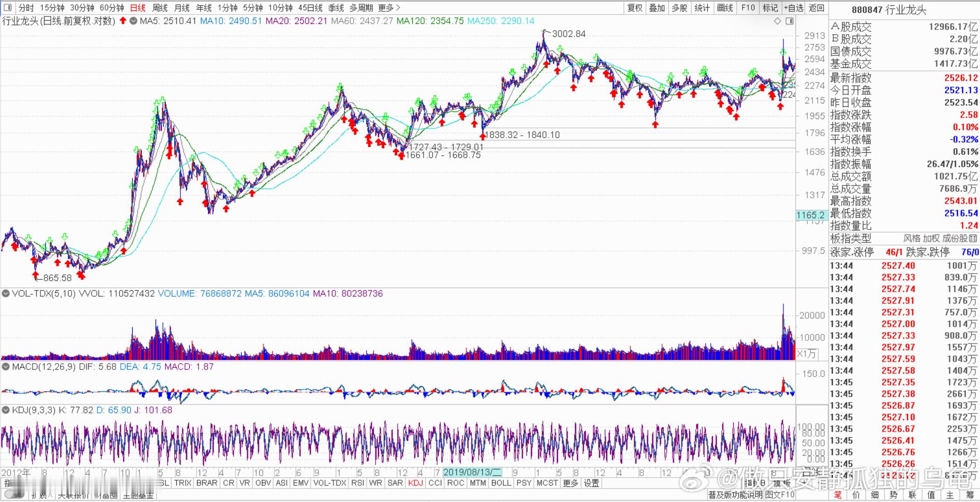Open indicator 设置 settings
The height and width of the screenshot is (502, 980).
[x=592, y=483]
